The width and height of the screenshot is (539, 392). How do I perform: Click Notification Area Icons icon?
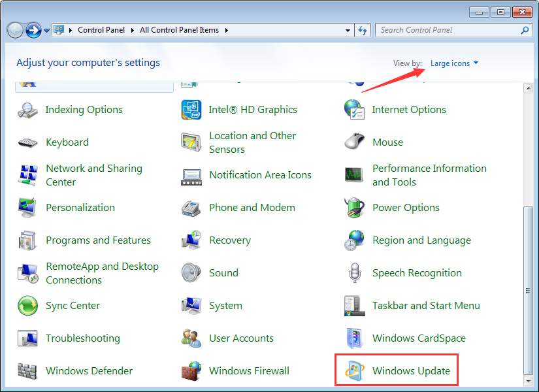191,177
